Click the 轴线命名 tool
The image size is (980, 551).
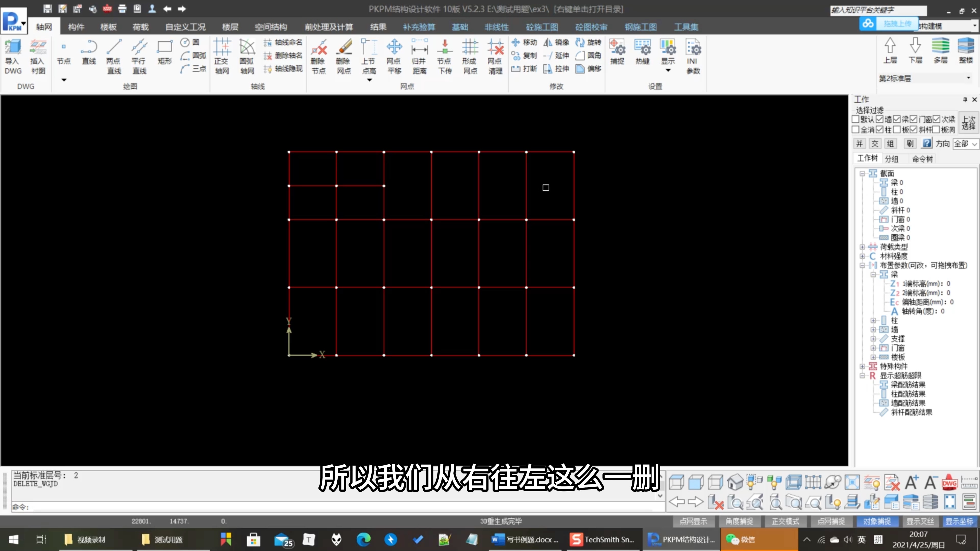coord(283,42)
